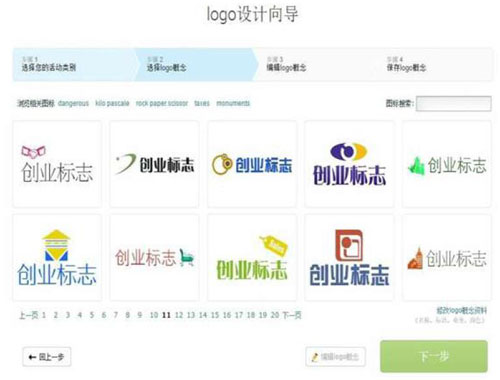
Task: Open results page 17
Action: 239,315
